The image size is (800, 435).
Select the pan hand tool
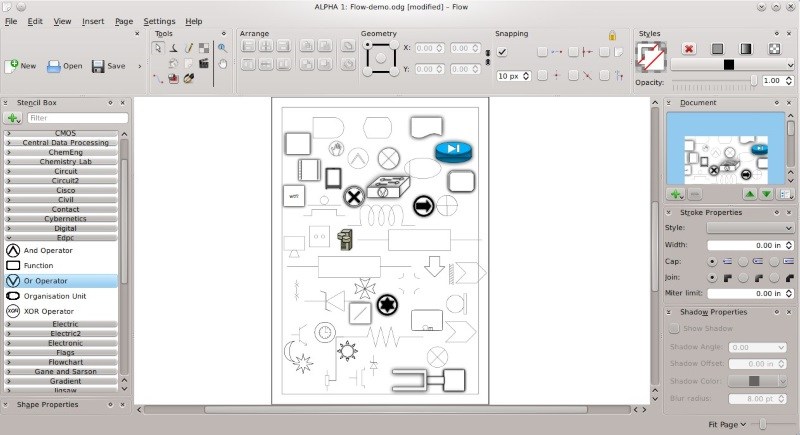pyautogui.click(x=222, y=63)
